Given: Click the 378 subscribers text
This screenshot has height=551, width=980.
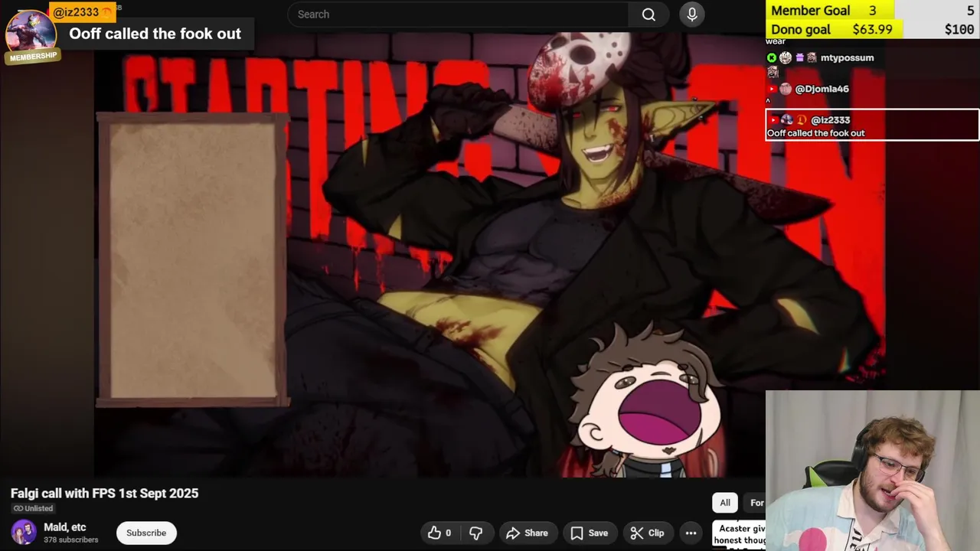Looking at the screenshot, I should coord(71,540).
